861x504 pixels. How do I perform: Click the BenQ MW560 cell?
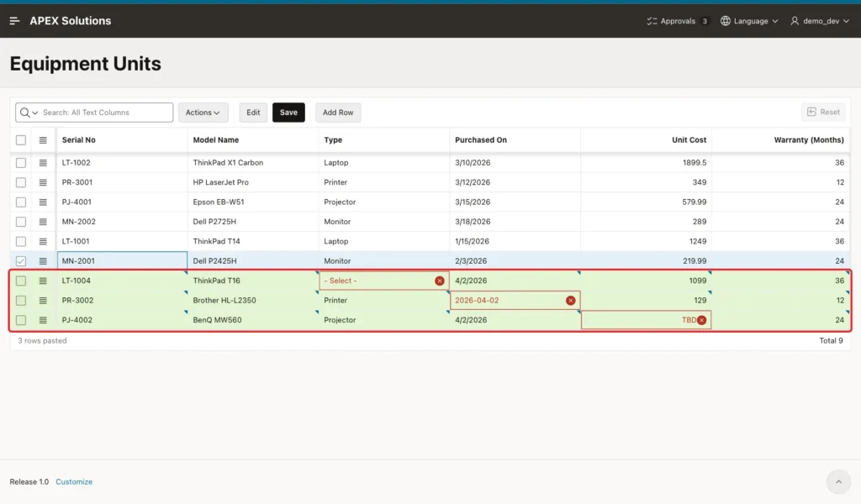(x=252, y=320)
